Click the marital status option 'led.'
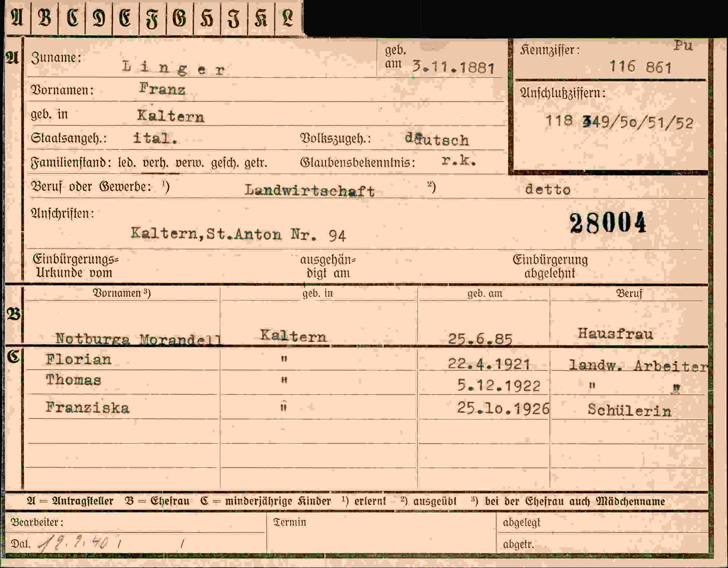This screenshot has height=568, width=728. [x=127, y=163]
